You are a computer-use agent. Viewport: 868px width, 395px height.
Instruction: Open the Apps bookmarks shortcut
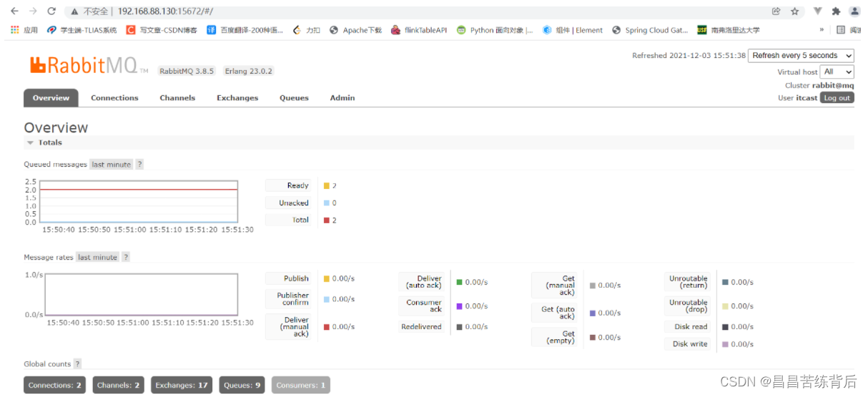24,30
